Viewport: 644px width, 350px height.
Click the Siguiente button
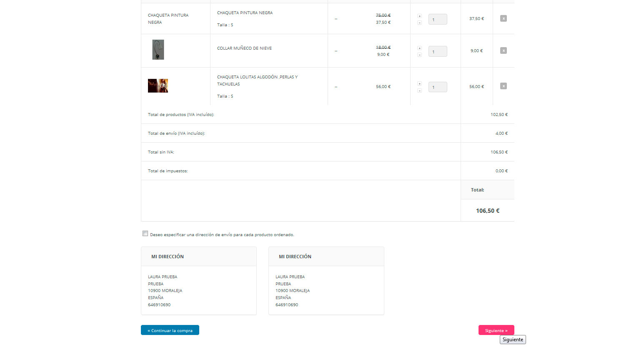coord(496,330)
